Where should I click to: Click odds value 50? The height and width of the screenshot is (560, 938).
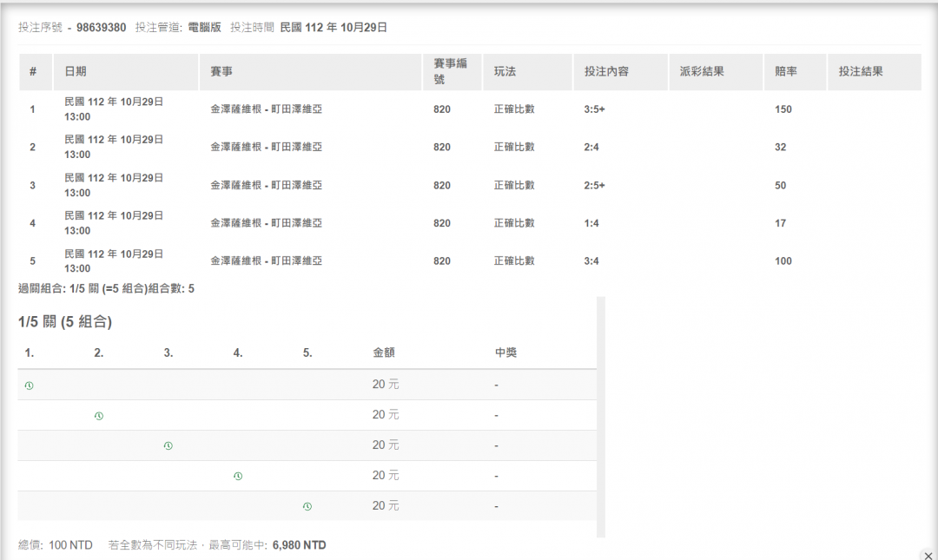(781, 186)
